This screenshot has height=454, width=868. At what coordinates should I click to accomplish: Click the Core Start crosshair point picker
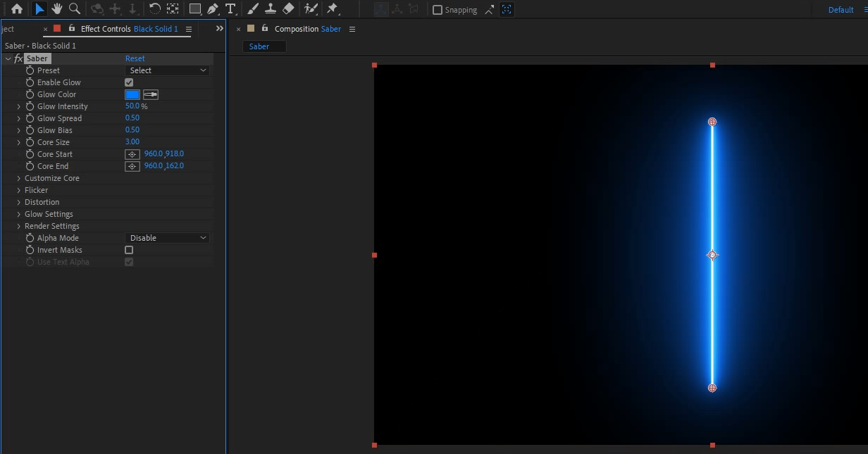(132, 154)
